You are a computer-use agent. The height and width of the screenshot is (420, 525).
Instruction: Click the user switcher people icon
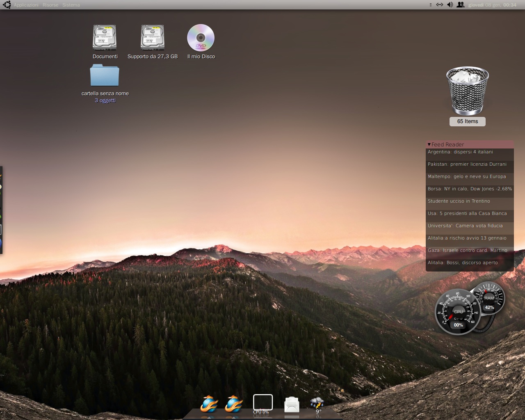(461, 5)
